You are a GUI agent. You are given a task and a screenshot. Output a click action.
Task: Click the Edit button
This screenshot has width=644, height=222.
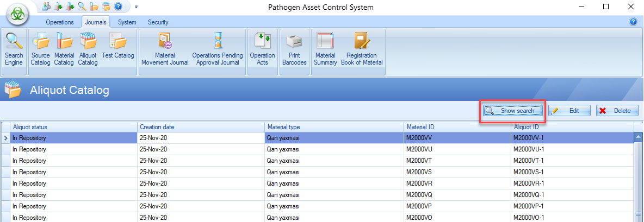click(x=569, y=111)
